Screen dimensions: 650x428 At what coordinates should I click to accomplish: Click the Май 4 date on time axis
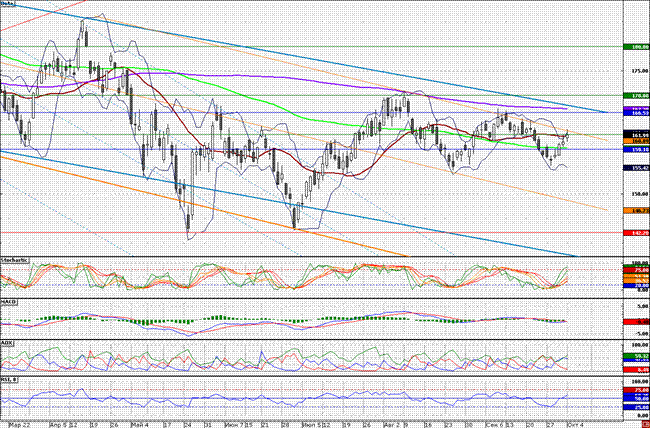[x=140, y=423]
